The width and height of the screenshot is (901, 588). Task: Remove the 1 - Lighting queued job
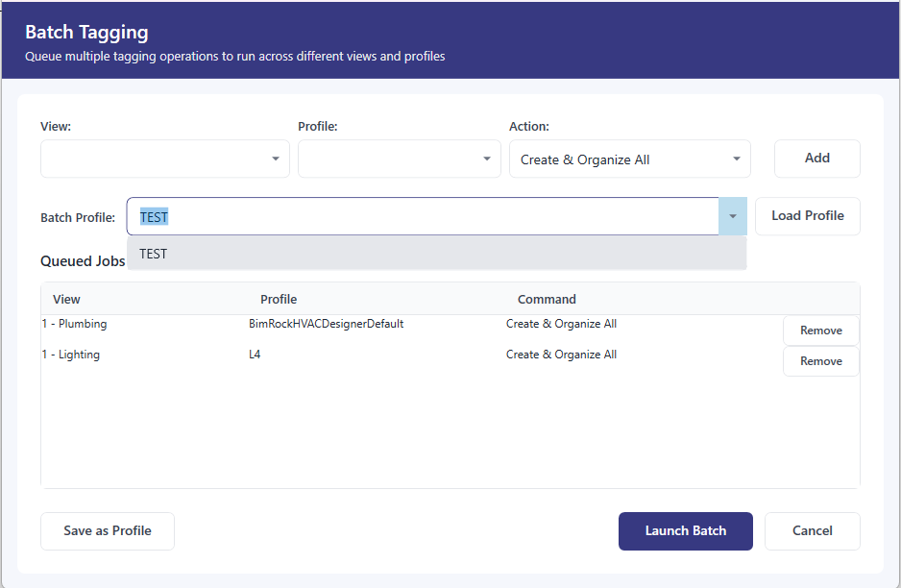[x=820, y=360]
